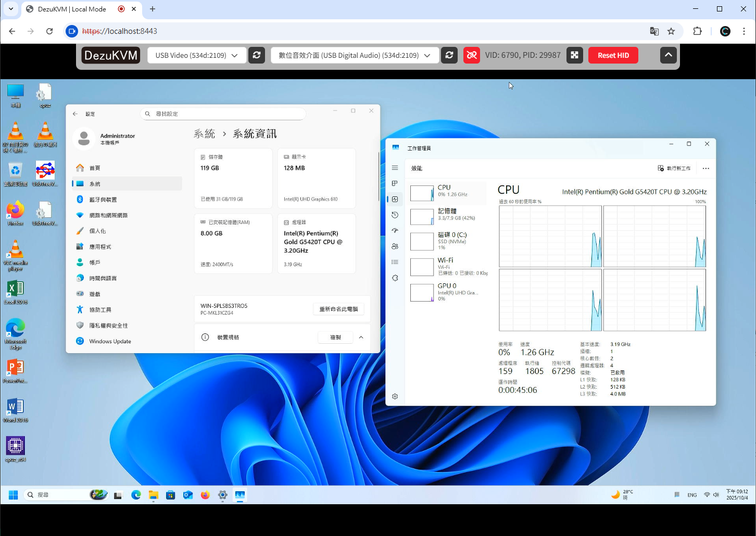Open the USB Digital Audio dropdown
The width and height of the screenshot is (756, 536).
[x=355, y=55]
